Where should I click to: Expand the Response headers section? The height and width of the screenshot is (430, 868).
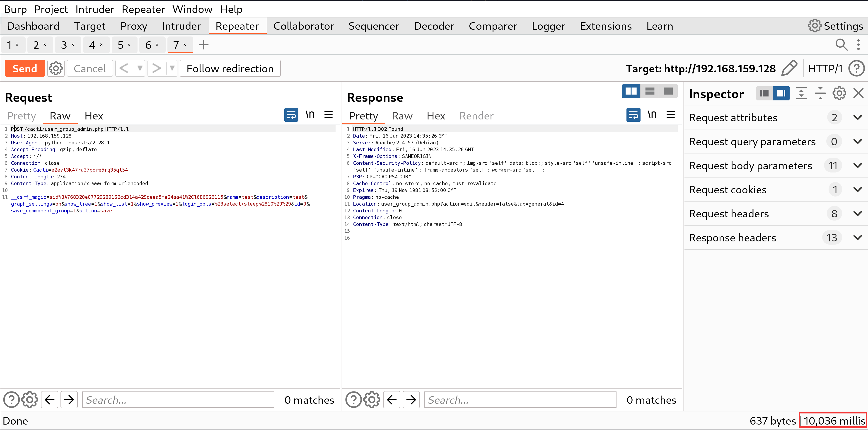pos(858,238)
